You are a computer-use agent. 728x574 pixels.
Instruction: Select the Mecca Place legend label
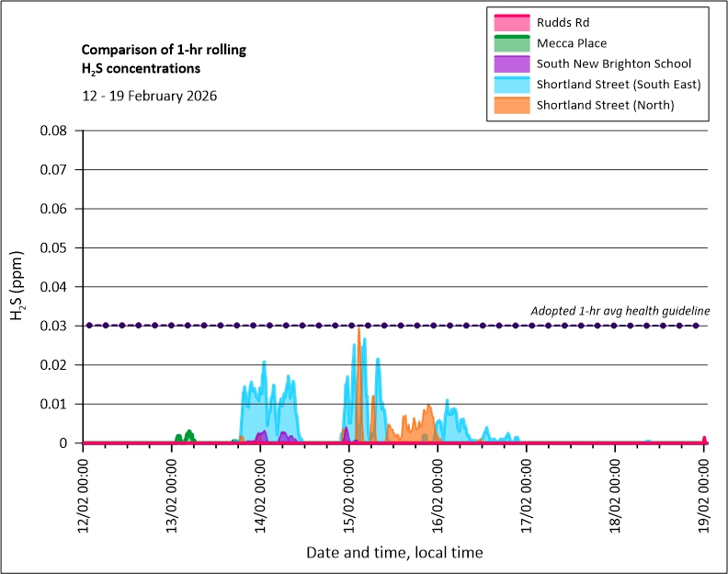(572, 42)
